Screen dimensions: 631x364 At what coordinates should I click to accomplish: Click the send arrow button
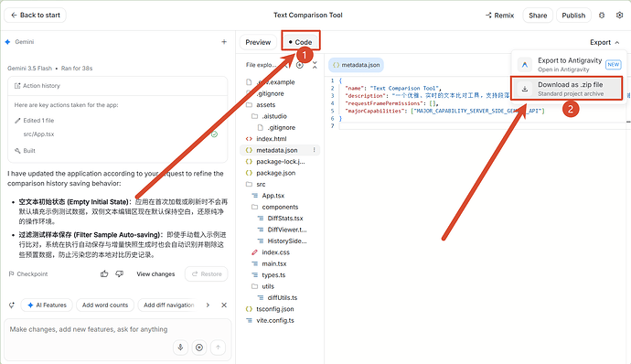coord(219,348)
